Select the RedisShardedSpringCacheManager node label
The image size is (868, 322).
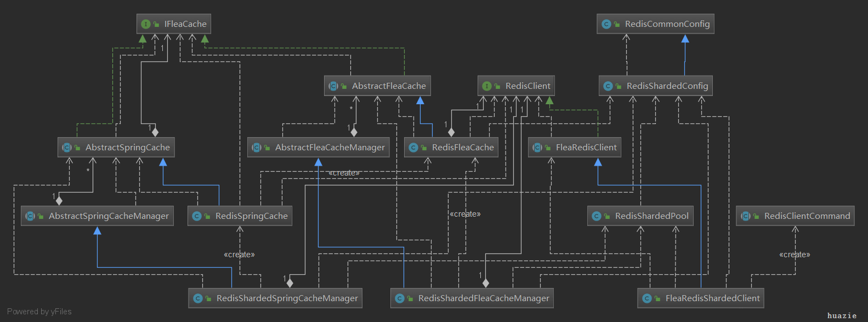tap(287, 298)
